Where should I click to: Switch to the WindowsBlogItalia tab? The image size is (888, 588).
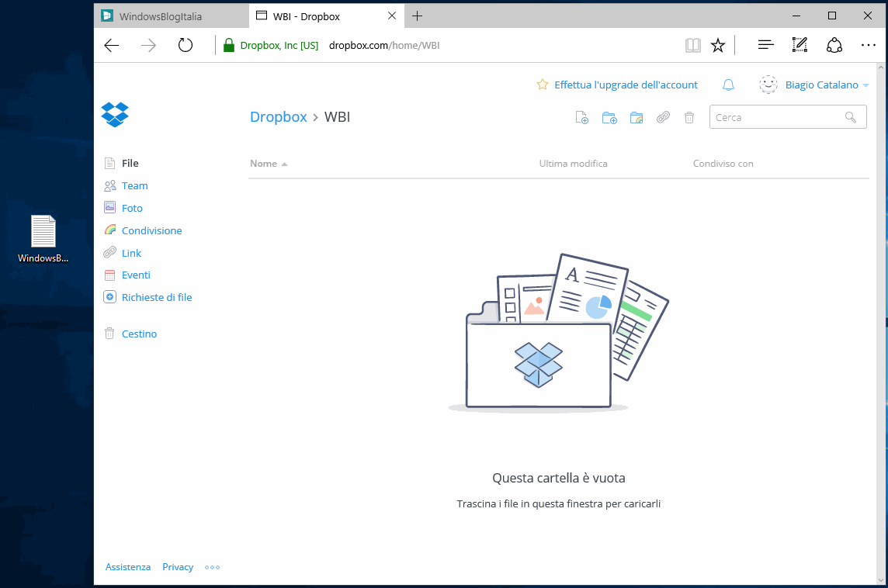(x=171, y=16)
